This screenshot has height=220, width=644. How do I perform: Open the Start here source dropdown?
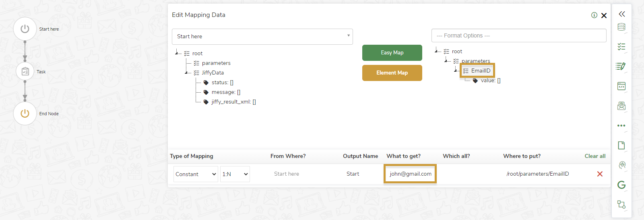click(262, 37)
